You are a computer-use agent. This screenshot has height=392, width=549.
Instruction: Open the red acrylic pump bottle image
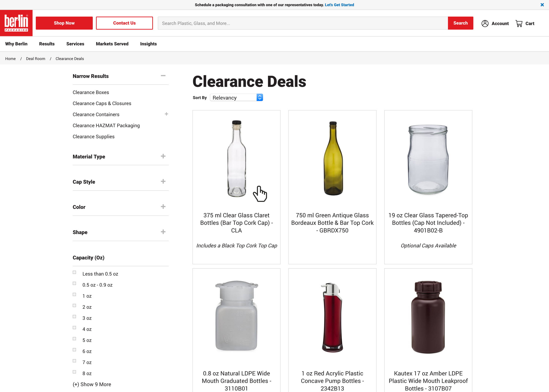(x=332, y=317)
